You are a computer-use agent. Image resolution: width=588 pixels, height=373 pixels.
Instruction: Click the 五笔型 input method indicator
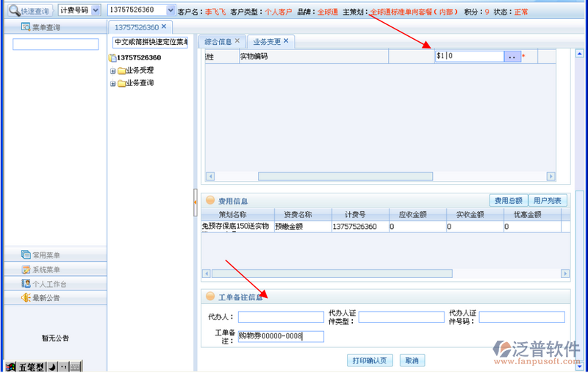(31, 366)
